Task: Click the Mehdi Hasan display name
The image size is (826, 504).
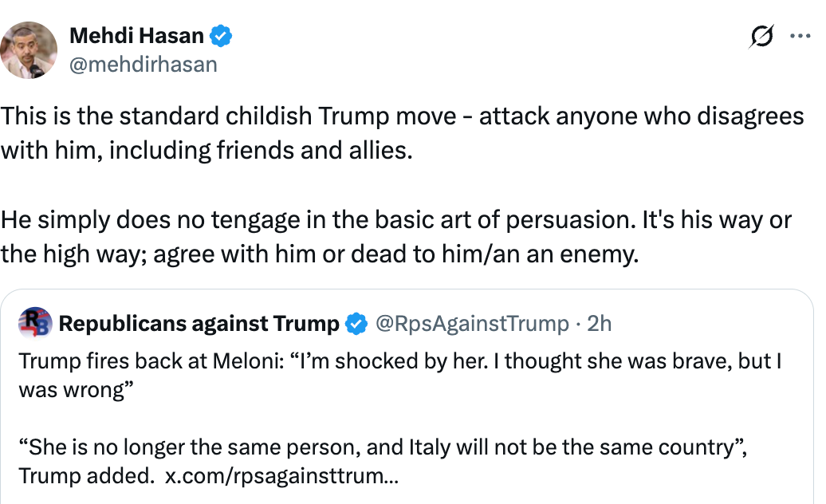Action: click(x=136, y=35)
